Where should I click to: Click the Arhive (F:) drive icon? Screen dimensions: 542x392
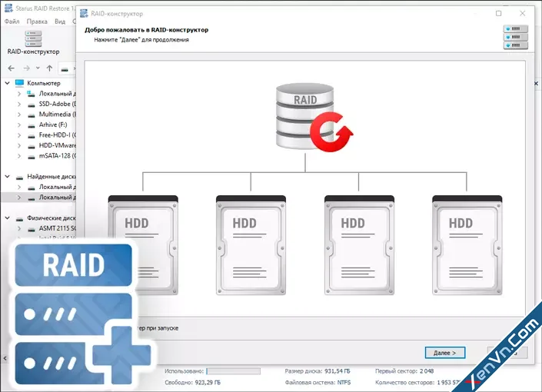(x=32, y=125)
